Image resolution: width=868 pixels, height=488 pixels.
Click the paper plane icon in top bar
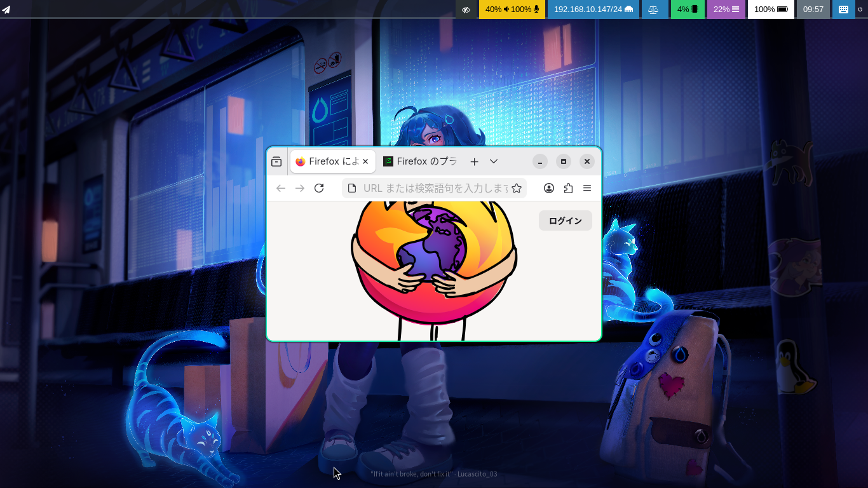(6, 10)
